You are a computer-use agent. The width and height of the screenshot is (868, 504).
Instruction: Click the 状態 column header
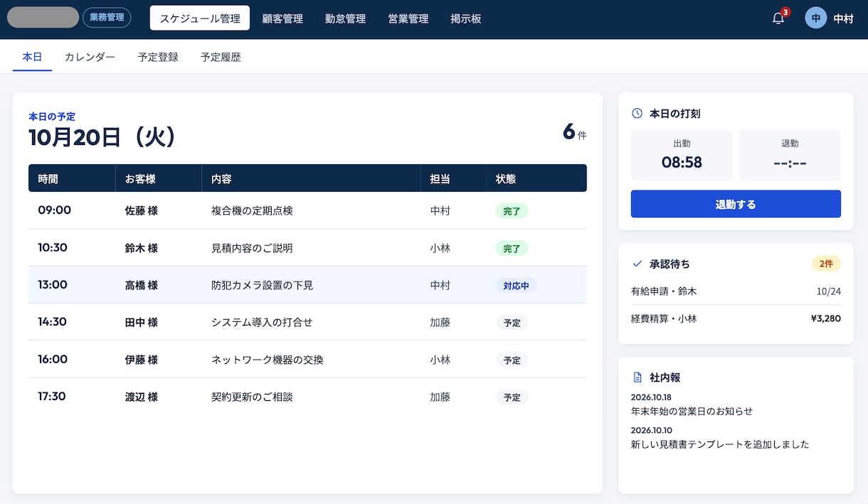click(x=506, y=178)
